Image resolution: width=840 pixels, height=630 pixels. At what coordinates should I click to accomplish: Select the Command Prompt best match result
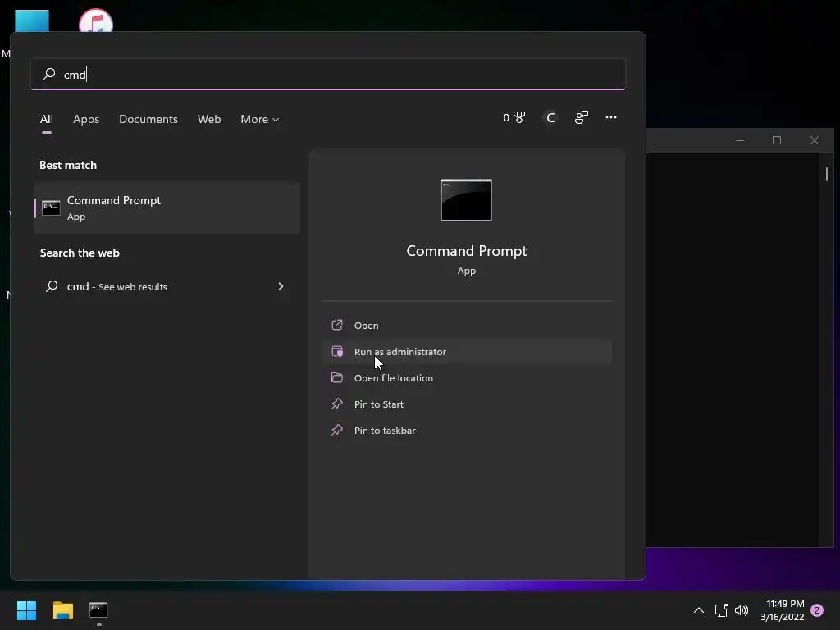click(x=167, y=208)
